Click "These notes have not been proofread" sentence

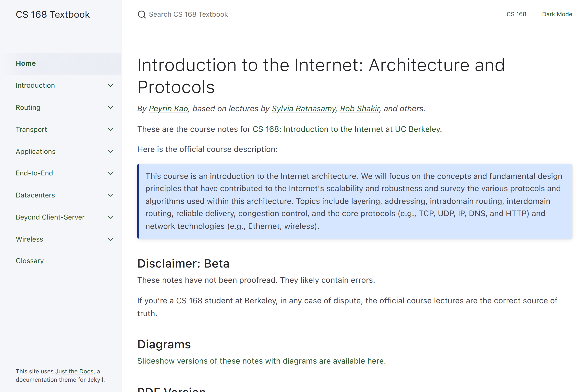207,280
